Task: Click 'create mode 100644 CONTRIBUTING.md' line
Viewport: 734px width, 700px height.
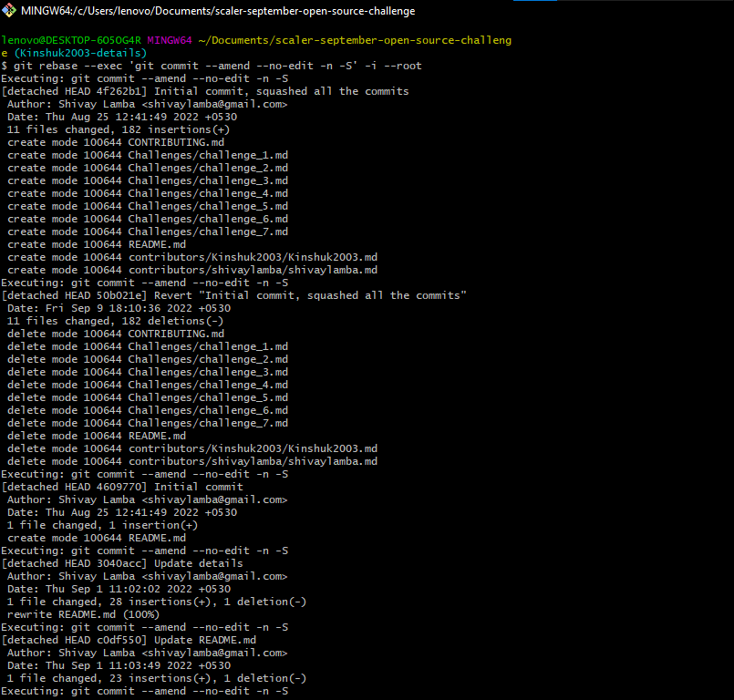Action: click(116, 142)
